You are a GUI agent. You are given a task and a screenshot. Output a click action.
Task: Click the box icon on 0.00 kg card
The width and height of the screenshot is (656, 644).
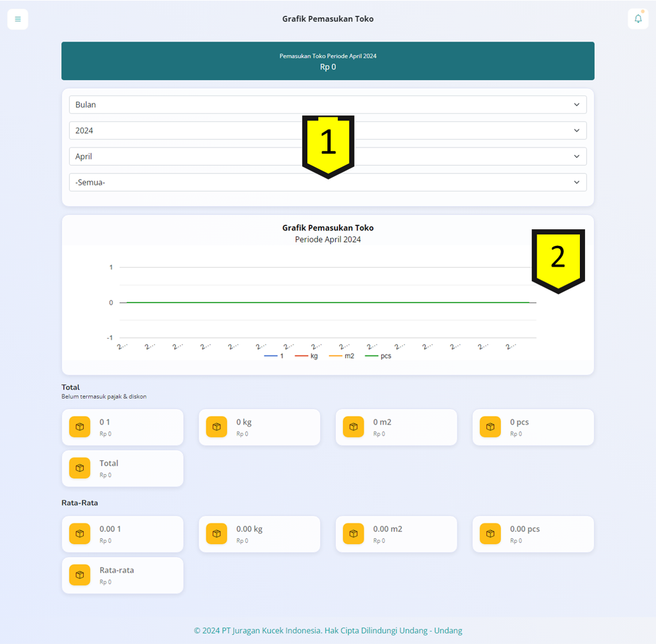pos(217,534)
